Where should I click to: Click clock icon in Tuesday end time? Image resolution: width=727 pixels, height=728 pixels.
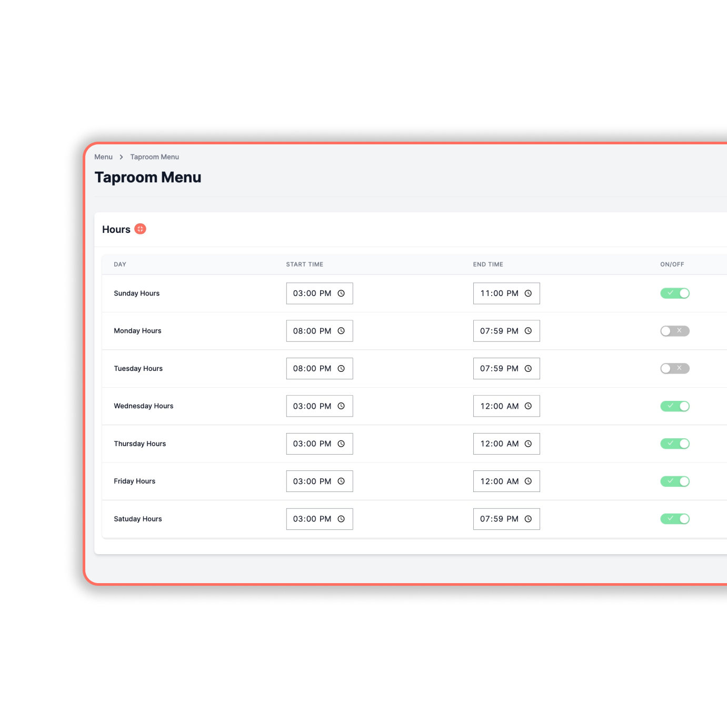click(528, 369)
